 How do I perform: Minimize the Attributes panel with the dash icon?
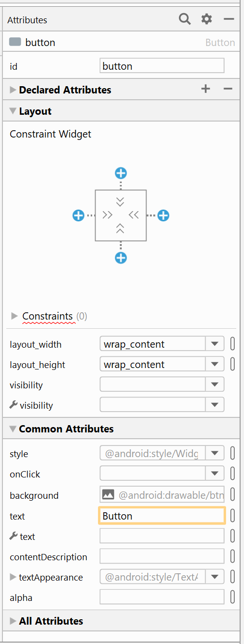pyautogui.click(x=228, y=19)
